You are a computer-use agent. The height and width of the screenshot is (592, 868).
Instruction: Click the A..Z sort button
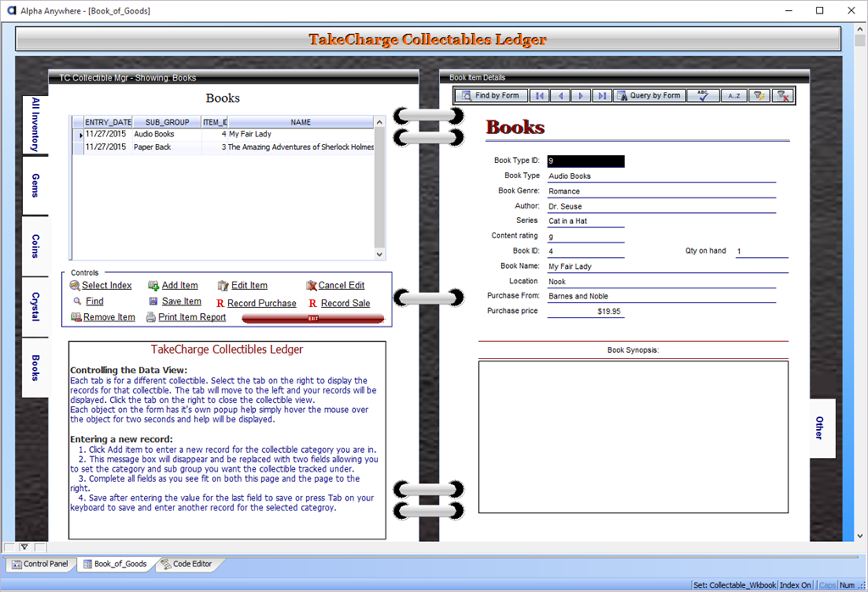click(x=734, y=96)
